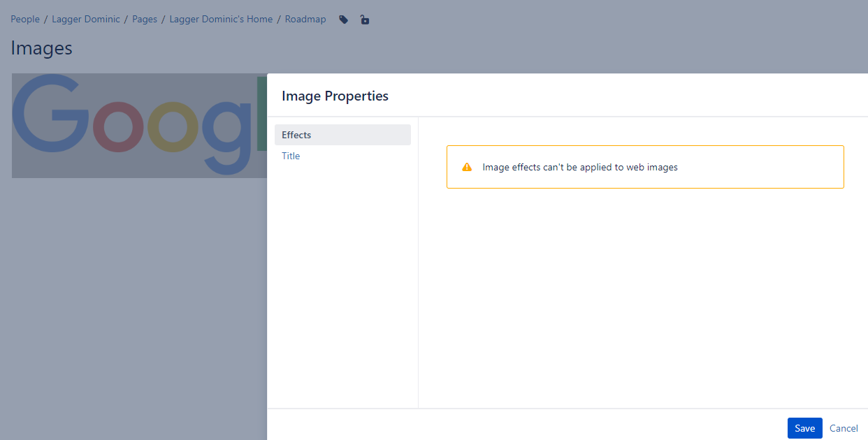Open the Roadmap page from the breadcrumb
This screenshot has width=868, height=440.
[305, 19]
